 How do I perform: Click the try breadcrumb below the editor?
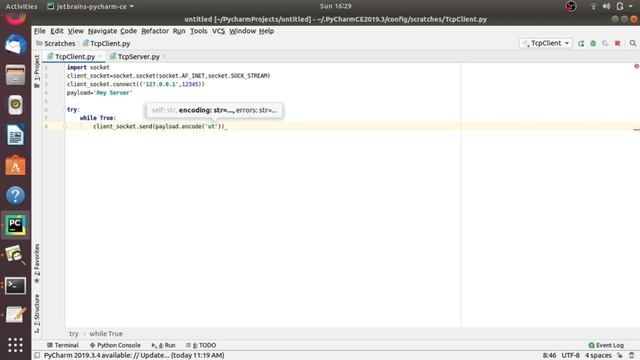point(73,334)
